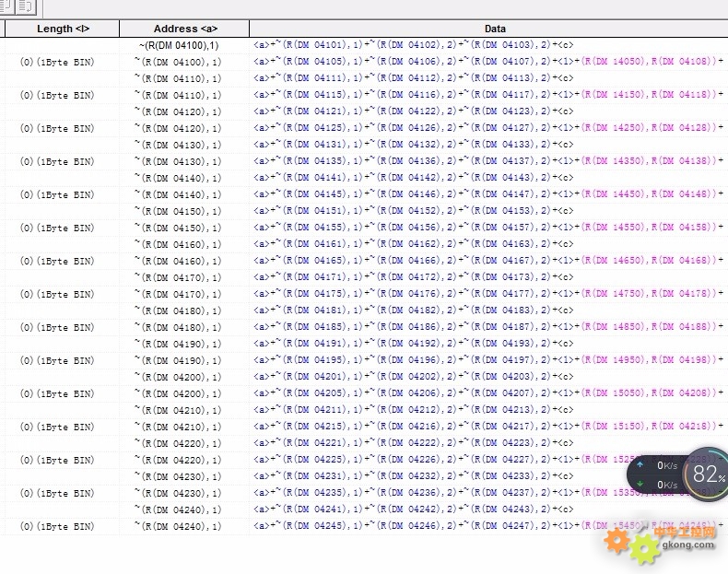Click address ~(R(DM 04190),1) in the DM 04191 row
The image size is (728, 574).
click(178, 345)
